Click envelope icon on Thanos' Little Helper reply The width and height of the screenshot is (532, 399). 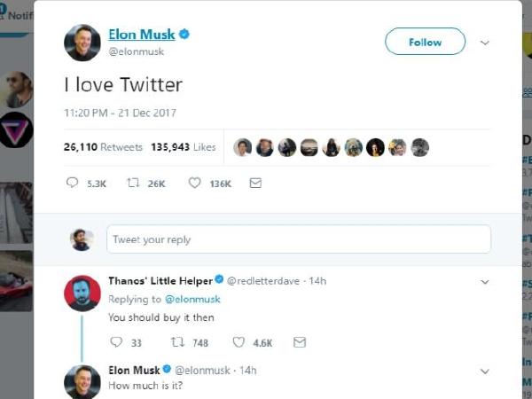tap(300, 342)
